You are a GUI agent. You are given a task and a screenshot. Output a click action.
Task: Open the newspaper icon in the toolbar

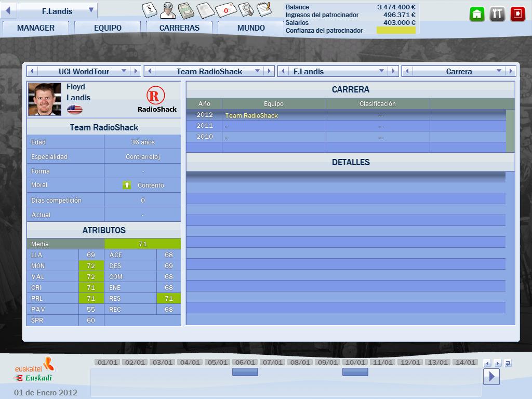206,9
